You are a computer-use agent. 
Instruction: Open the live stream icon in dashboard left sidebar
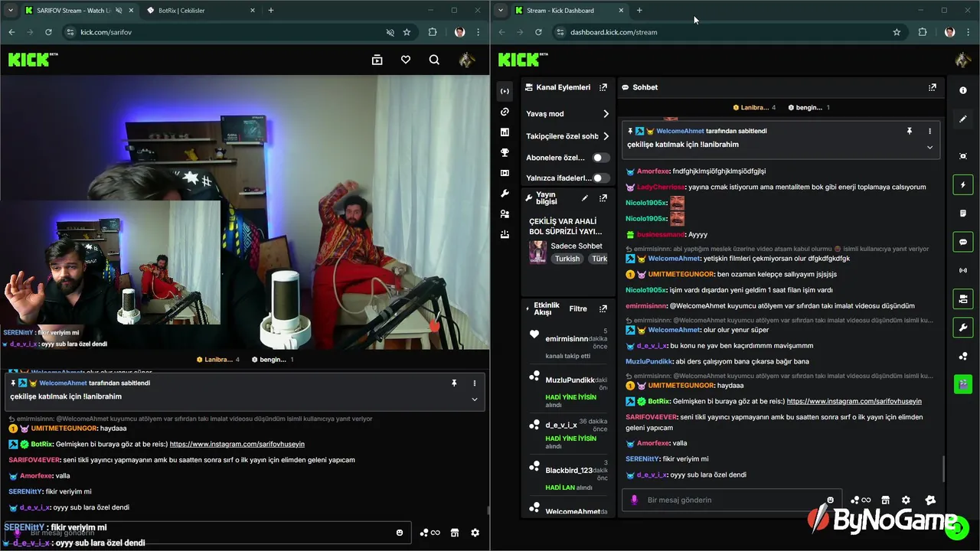pos(505,91)
